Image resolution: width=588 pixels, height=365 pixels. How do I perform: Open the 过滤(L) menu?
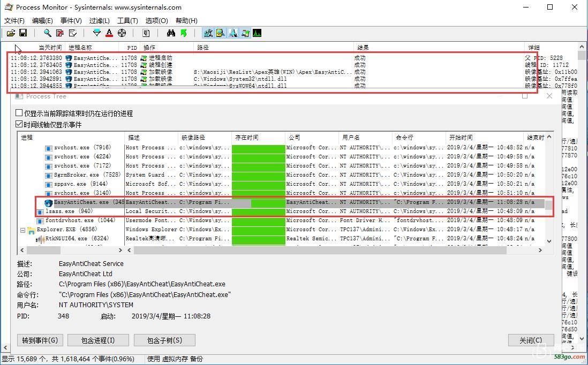(100, 21)
